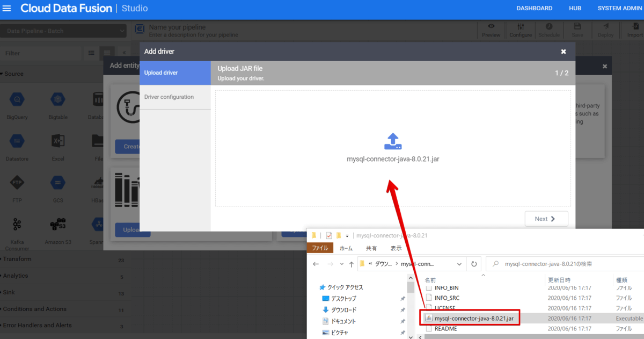Screen dimensions: 644x339
Task: Select mysql-connector-java-8.0.21.jar file in Explorer
Action: click(x=473, y=318)
